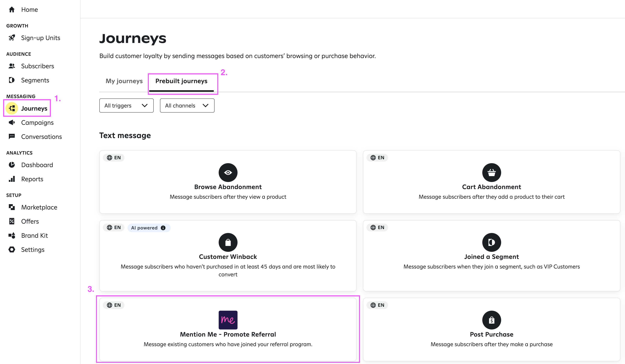Click the globe EN badge on Cart Abandonment
Image resolution: width=625 pixels, height=364 pixels.
pos(377,158)
